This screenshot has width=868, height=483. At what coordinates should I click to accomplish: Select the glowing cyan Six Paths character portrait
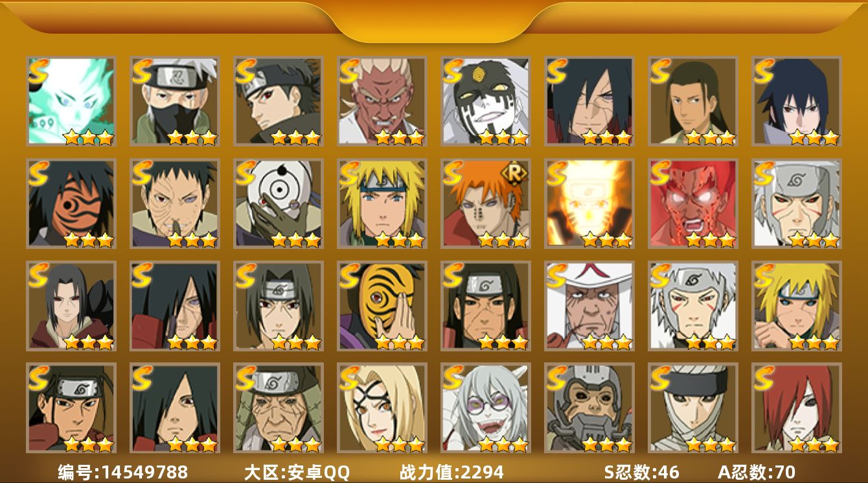click(x=71, y=100)
